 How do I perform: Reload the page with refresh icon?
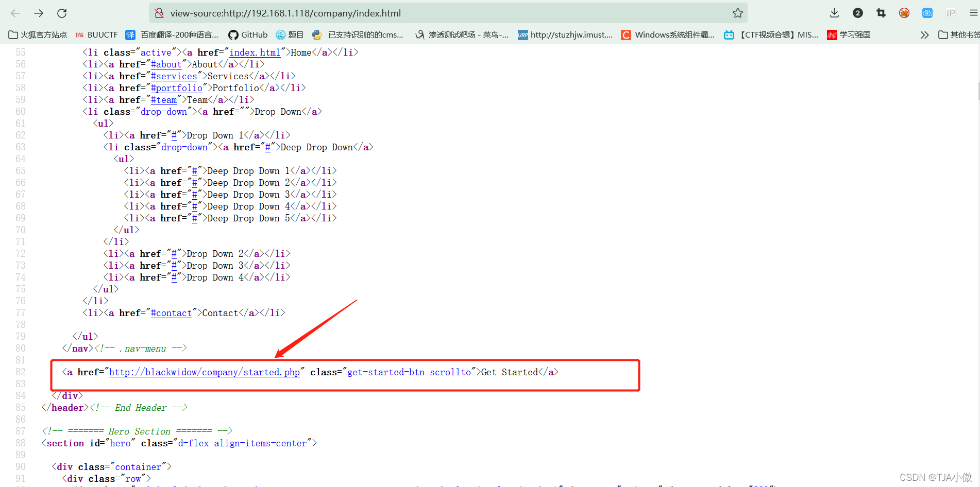pyautogui.click(x=62, y=13)
